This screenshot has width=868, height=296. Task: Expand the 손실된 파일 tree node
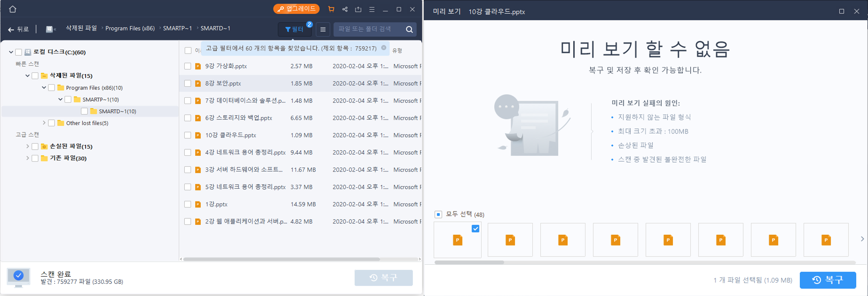pos(27,146)
